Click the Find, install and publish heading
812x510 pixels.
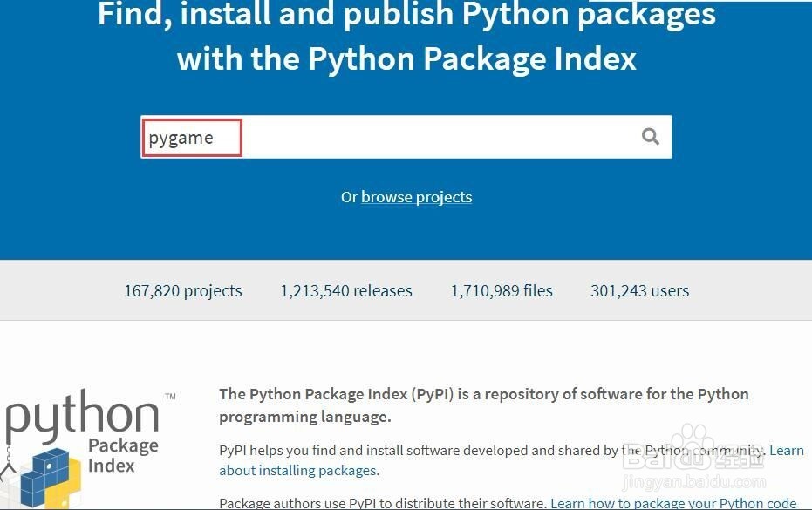(406, 15)
